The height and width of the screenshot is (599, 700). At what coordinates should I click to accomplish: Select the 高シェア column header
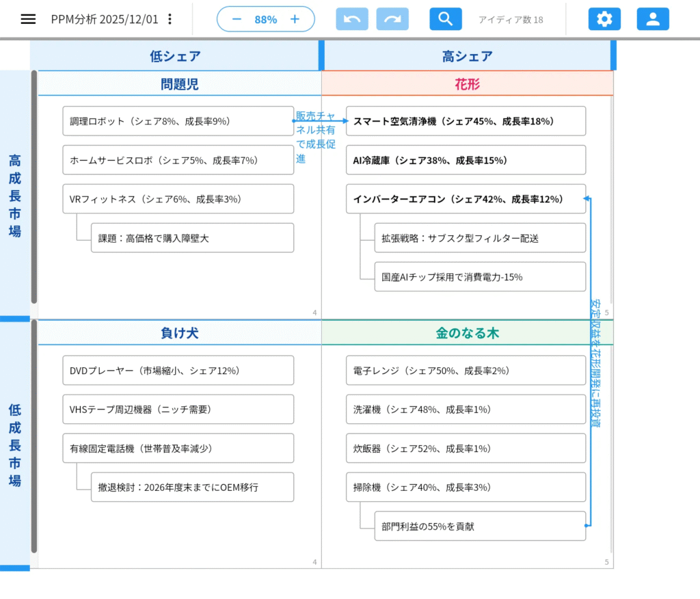[x=467, y=56]
